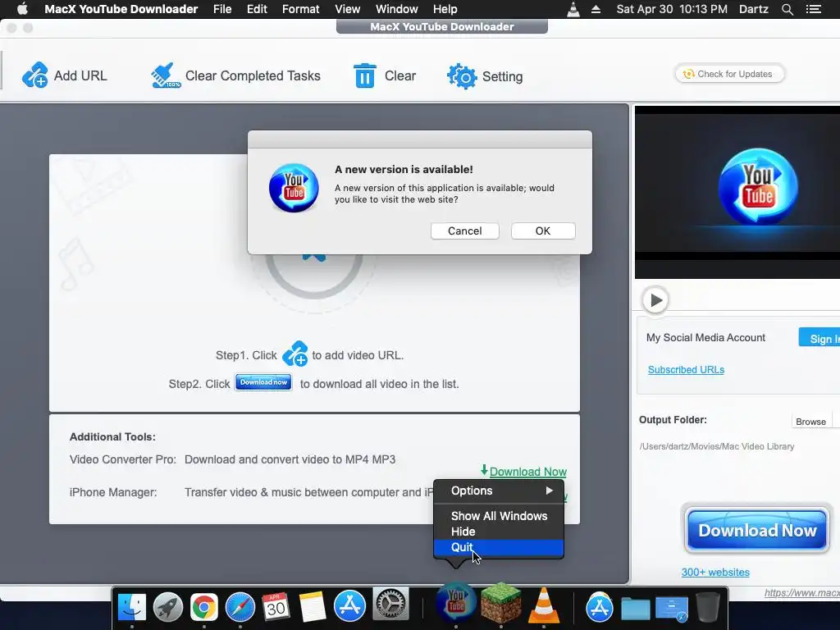Open the Subscribed URLs link

click(x=686, y=370)
